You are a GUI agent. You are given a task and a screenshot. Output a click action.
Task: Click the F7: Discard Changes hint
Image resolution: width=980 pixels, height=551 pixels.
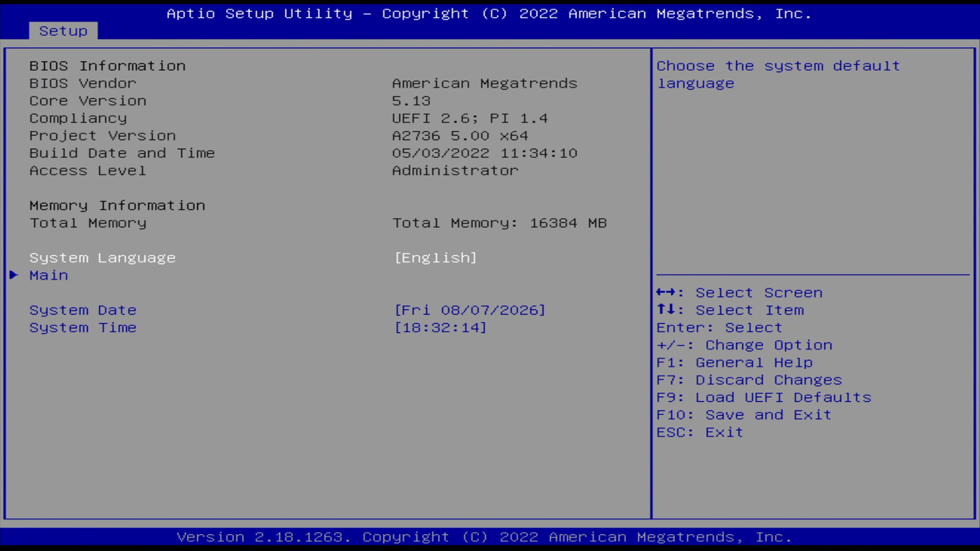[750, 380]
